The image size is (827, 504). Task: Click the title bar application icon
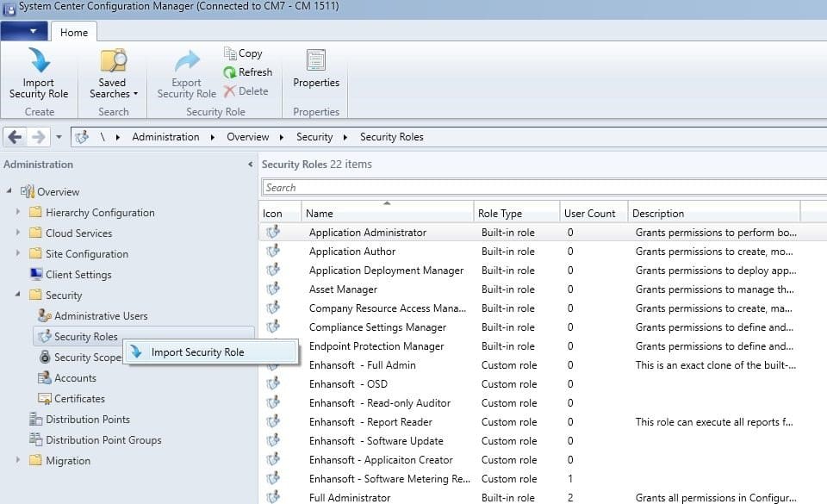9,8
